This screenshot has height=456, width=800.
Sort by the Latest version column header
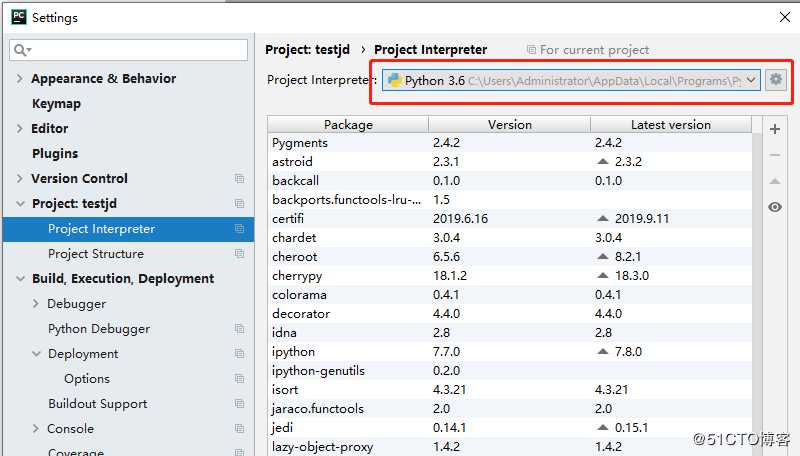click(x=671, y=124)
